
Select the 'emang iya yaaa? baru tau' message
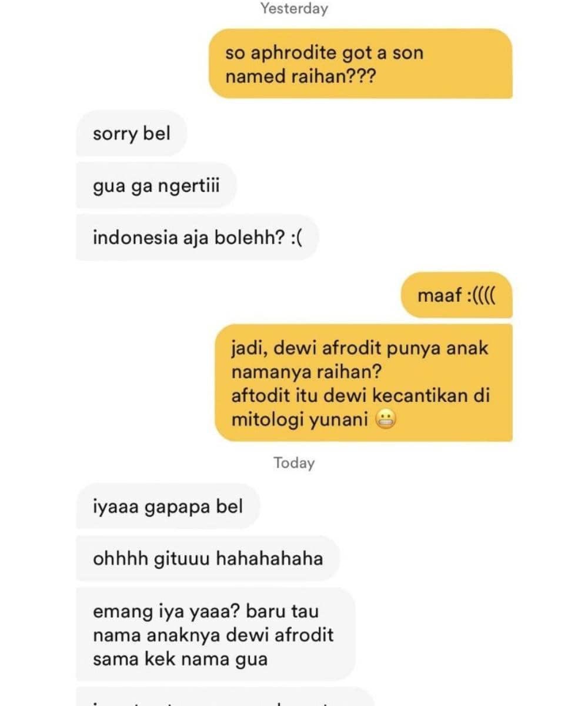coord(216,634)
